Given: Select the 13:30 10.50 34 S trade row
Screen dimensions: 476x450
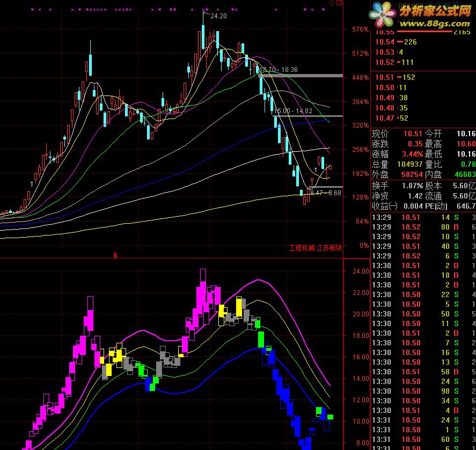Looking at the screenshot, I should [x=423, y=401].
